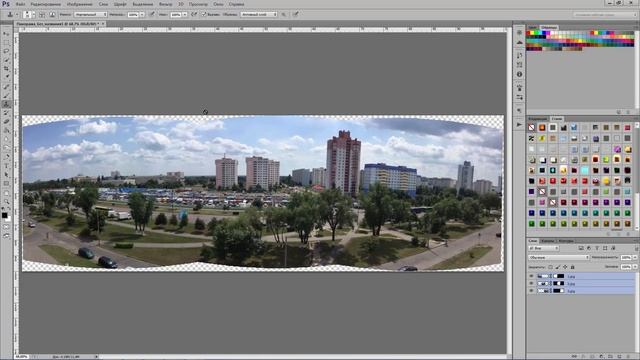Hide the 1.jpg layer
Viewport: 640px width, 360px height.
click(x=531, y=276)
